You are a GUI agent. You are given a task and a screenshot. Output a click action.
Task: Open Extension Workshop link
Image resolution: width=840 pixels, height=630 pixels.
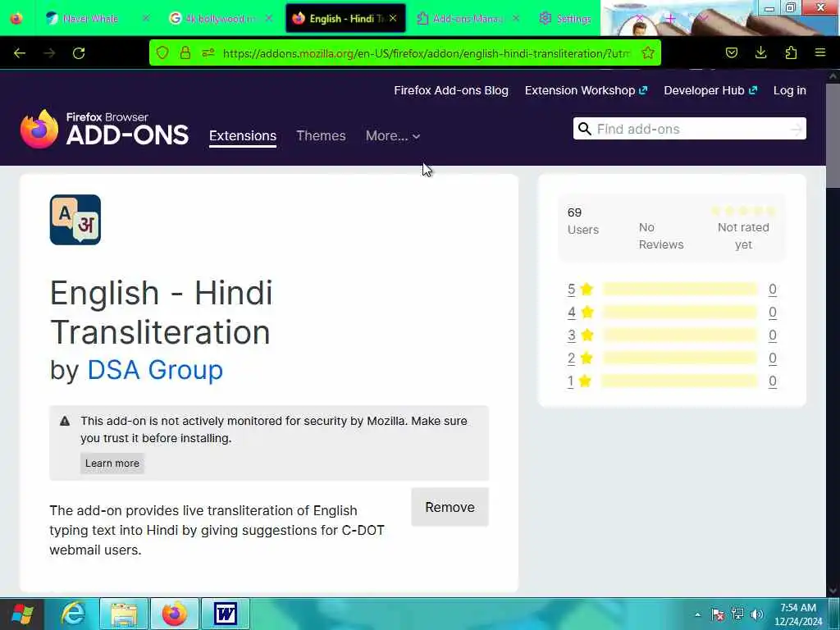[586, 90]
